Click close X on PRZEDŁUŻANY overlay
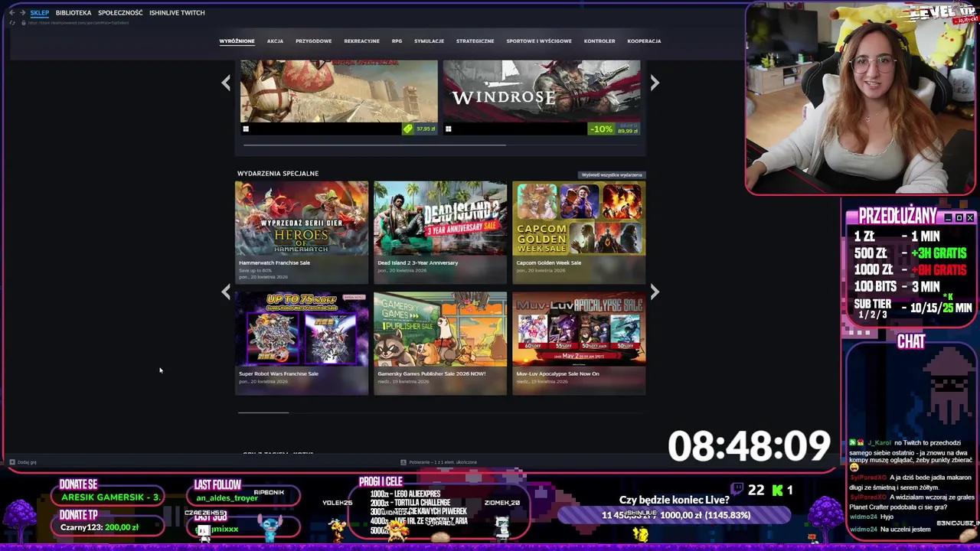Viewport: 980px width, 551px height. click(970, 218)
